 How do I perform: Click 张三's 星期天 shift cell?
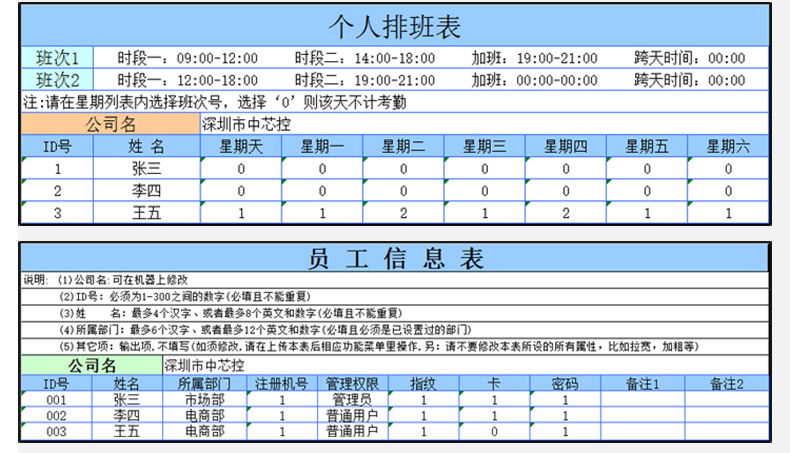(x=241, y=169)
